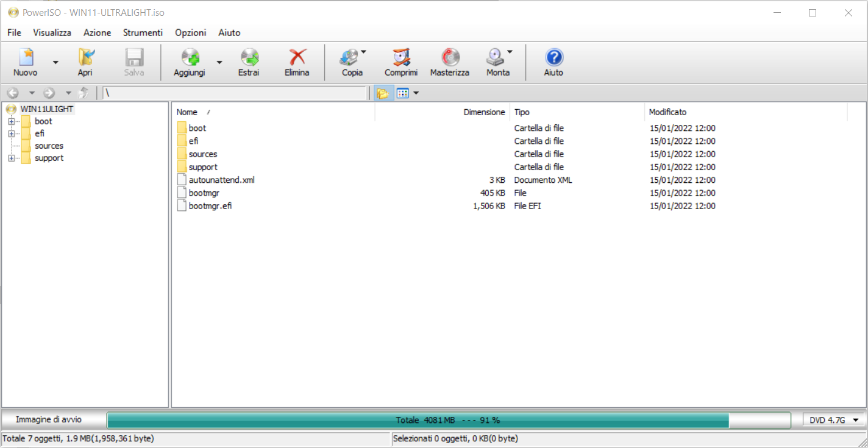868x448 pixels.
Task: Select the autounattend.xml file
Action: [221, 180]
